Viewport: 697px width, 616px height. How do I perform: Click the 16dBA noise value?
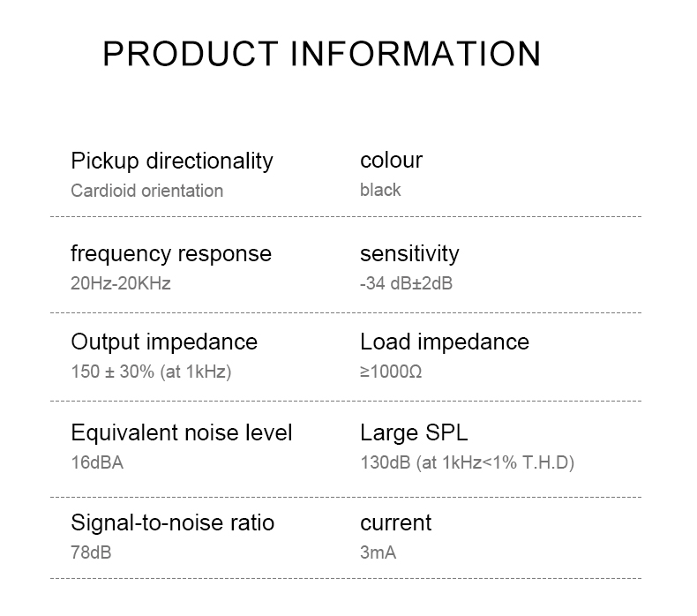(97, 462)
